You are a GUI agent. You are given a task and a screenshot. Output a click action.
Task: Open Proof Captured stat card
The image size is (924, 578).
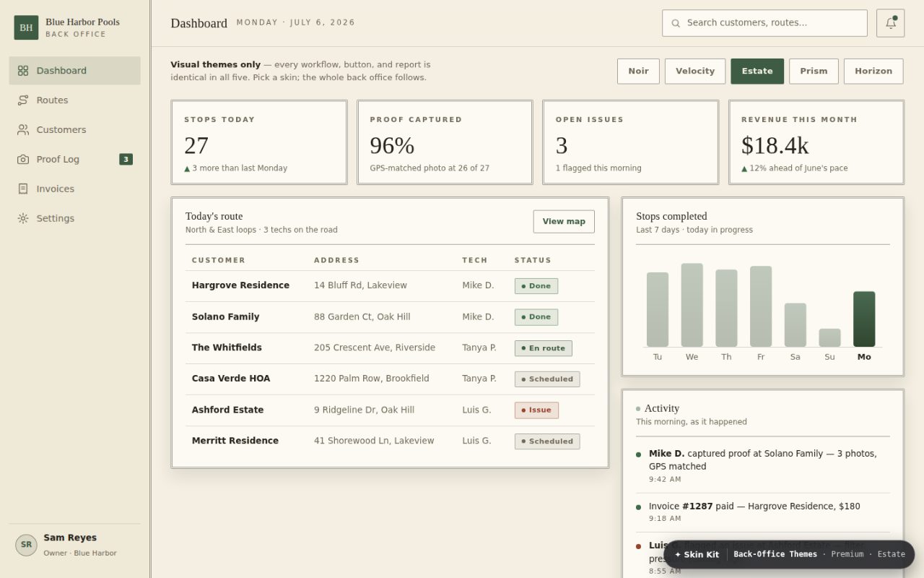pos(445,142)
